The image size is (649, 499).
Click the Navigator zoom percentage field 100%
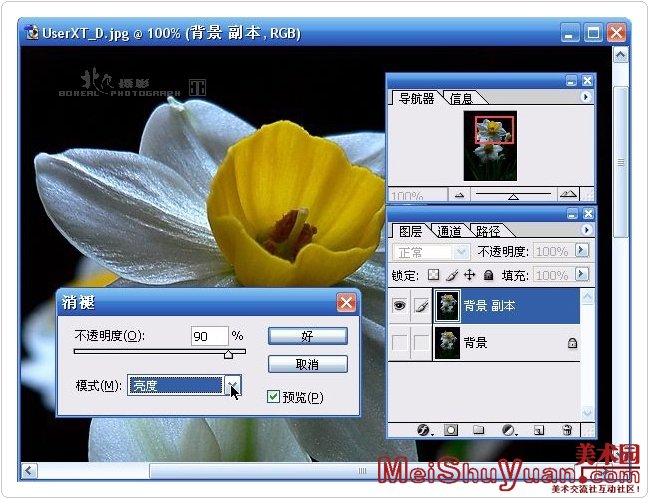417,194
